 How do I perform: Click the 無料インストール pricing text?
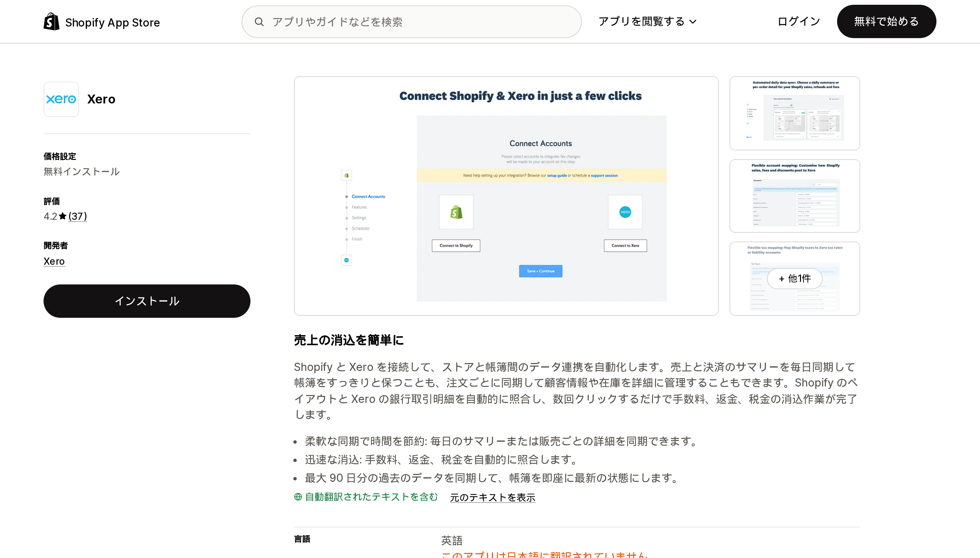click(82, 171)
